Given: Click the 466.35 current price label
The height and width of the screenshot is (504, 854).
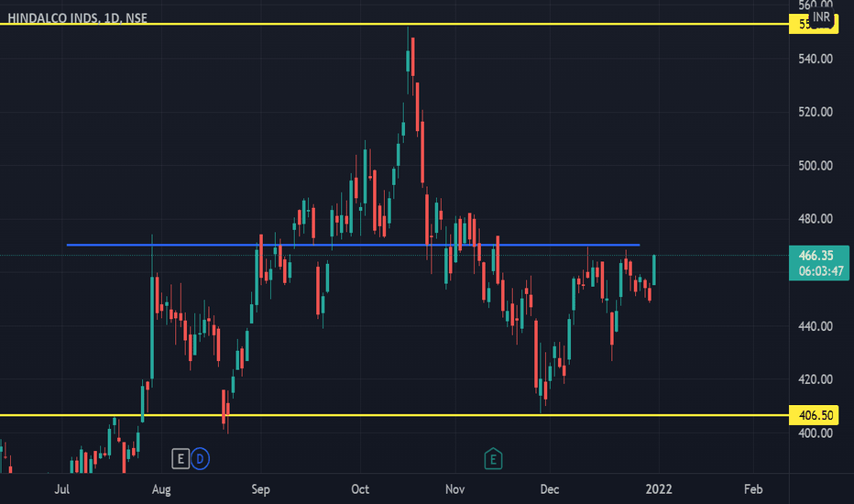Looking at the screenshot, I should pyautogui.click(x=816, y=256).
